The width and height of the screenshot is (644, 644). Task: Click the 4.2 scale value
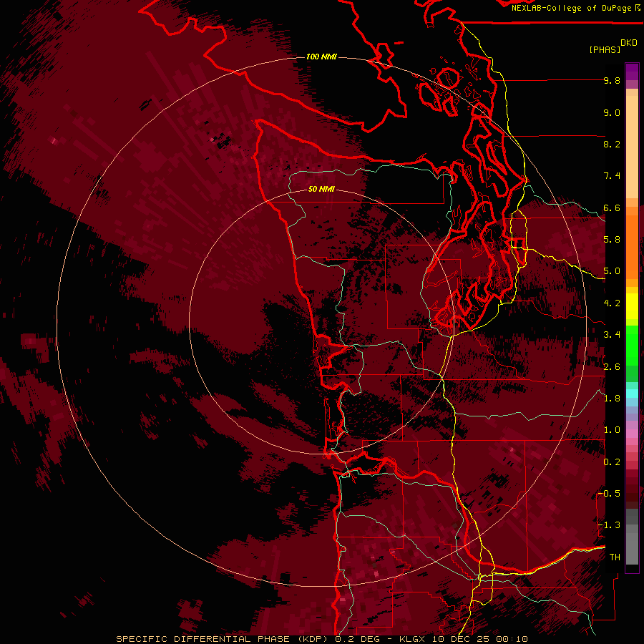[x=612, y=303]
